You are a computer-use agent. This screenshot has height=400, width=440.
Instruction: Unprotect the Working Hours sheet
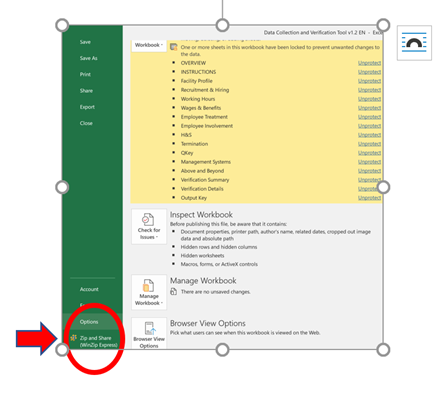coord(369,99)
